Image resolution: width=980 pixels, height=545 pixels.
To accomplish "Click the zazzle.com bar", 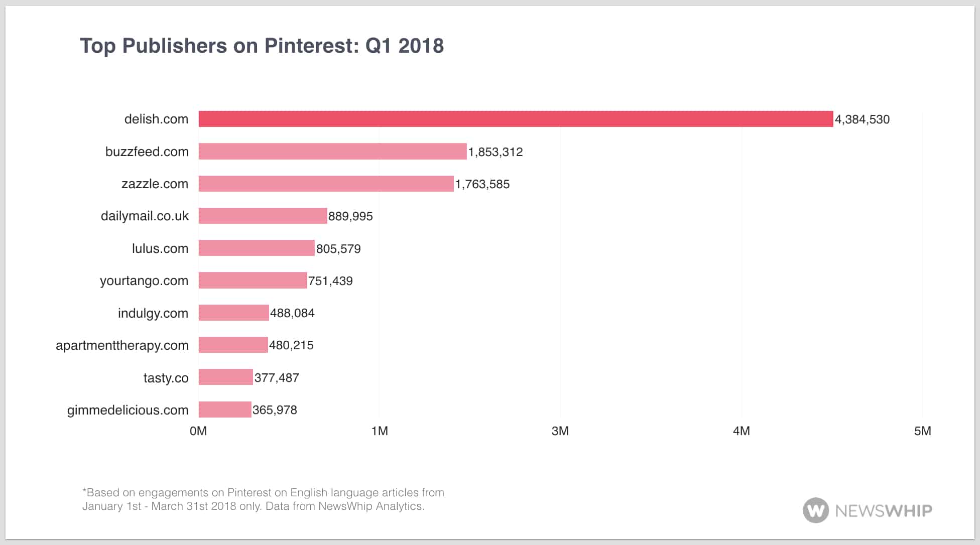I will coord(326,184).
